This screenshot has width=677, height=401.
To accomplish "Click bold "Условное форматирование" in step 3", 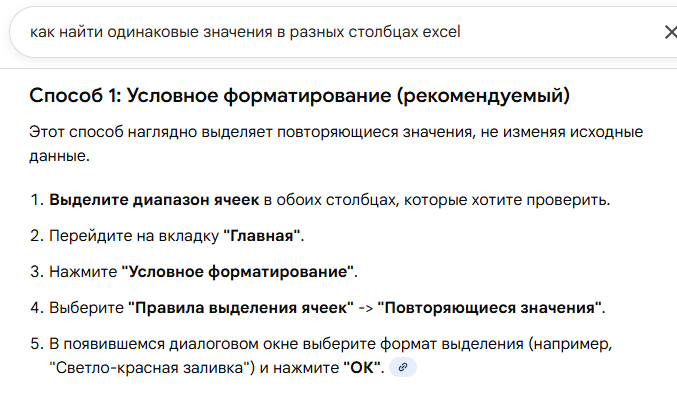I will 238,272.
